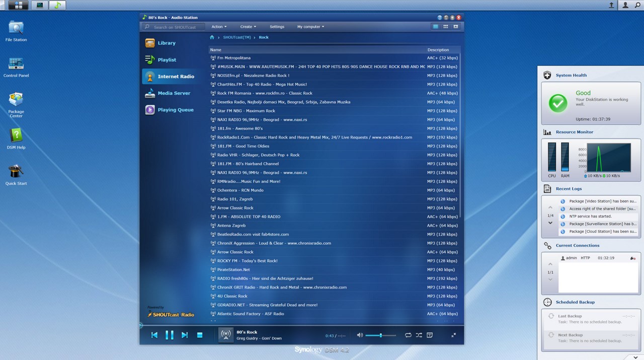Switch to cover flow view mode
Viewport: 644px width, 360px height.
(x=456, y=27)
